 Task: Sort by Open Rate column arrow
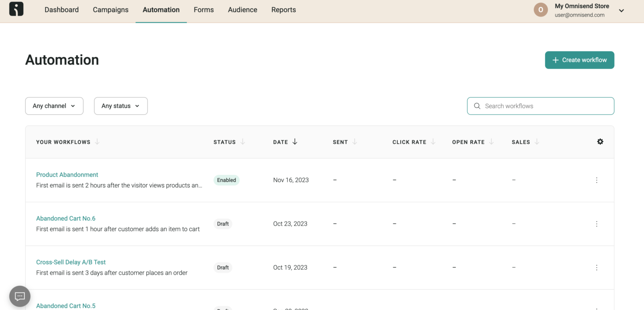point(491,142)
